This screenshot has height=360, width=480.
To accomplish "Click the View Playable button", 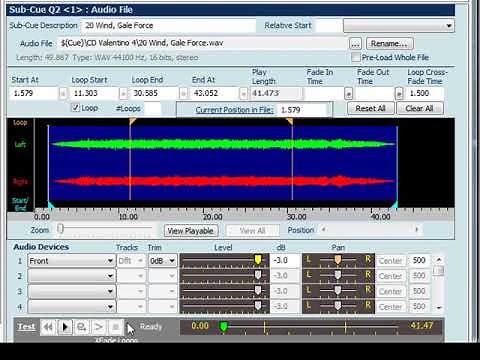I will 191,231.
